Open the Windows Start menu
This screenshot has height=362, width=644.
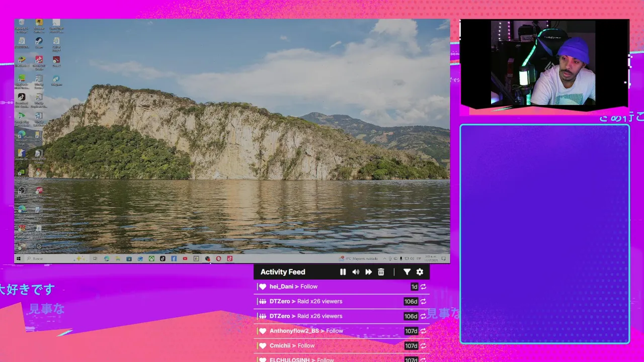(18, 258)
